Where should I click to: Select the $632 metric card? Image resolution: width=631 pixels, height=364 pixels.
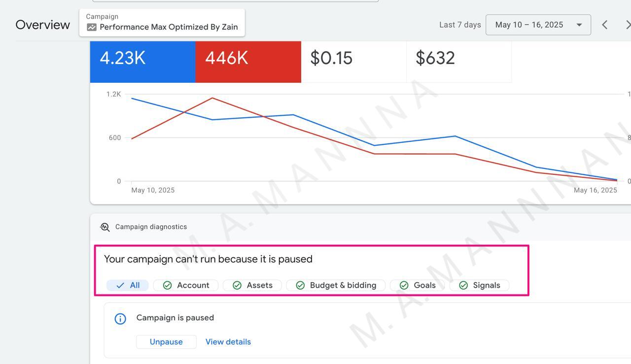click(x=459, y=62)
